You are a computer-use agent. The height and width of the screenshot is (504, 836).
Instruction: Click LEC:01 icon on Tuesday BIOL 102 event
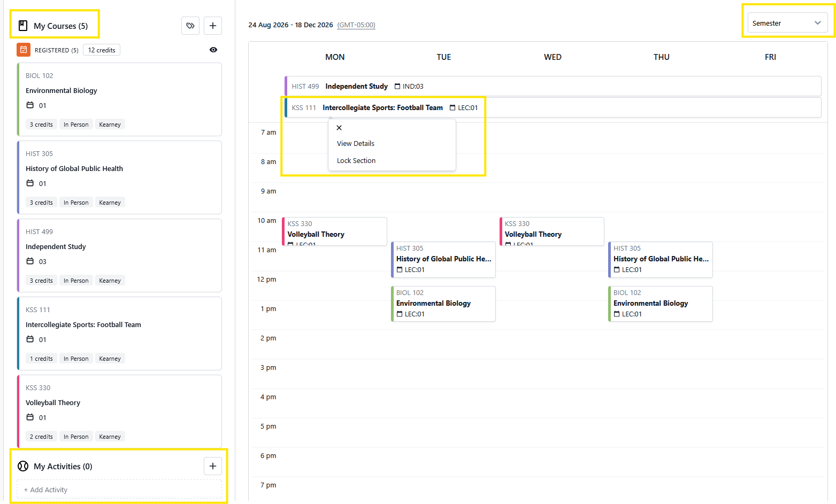coord(400,314)
